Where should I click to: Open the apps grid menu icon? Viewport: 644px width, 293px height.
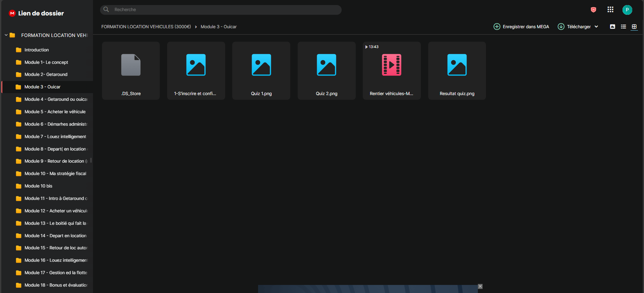610,9
